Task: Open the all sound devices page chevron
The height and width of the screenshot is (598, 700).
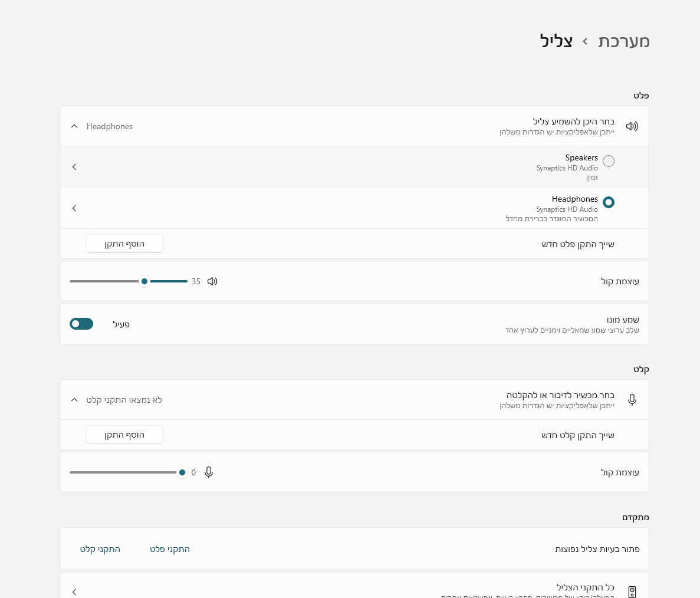Action: coord(74,592)
